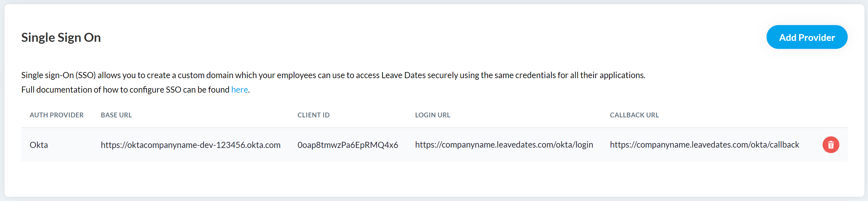This screenshot has width=868, height=201.
Task: Delete the Okta provider with trash icon
Action: coord(831,145)
